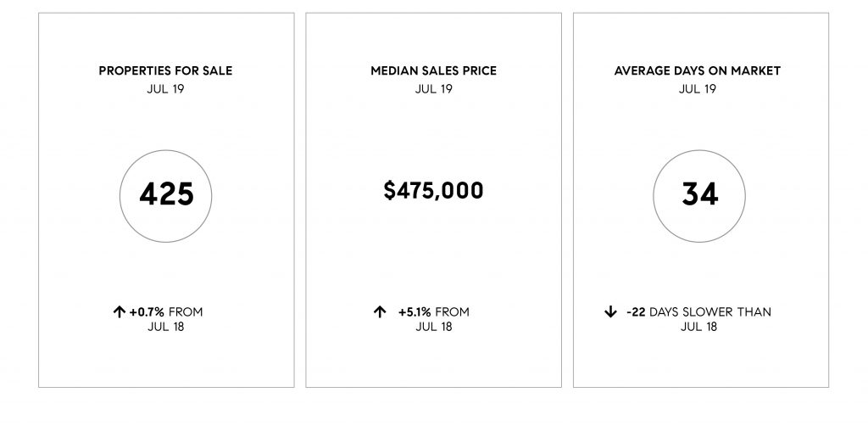Select the circled 34 days figure

tap(699, 195)
